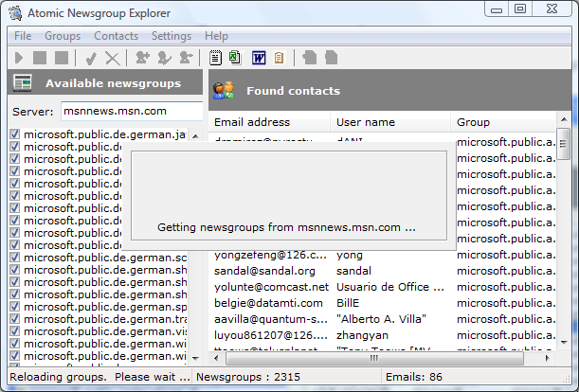
Task: Click the add contact icon with plus sign
Action: click(142, 58)
